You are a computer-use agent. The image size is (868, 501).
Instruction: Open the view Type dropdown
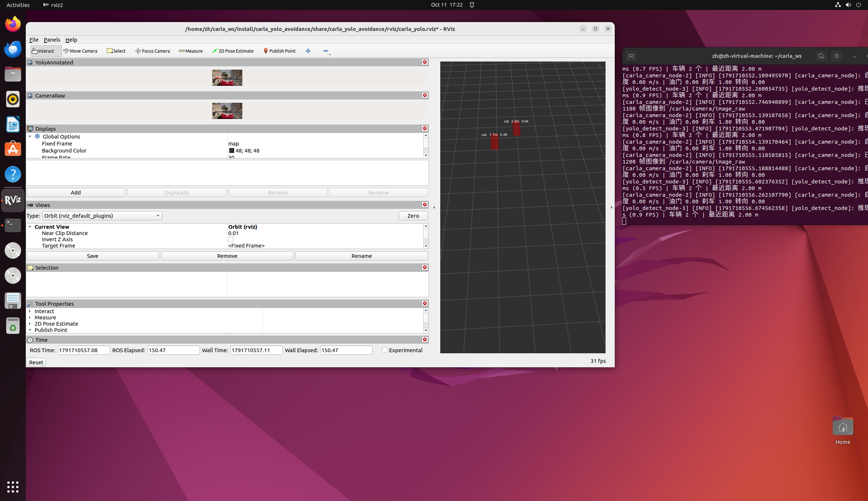click(102, 216)
